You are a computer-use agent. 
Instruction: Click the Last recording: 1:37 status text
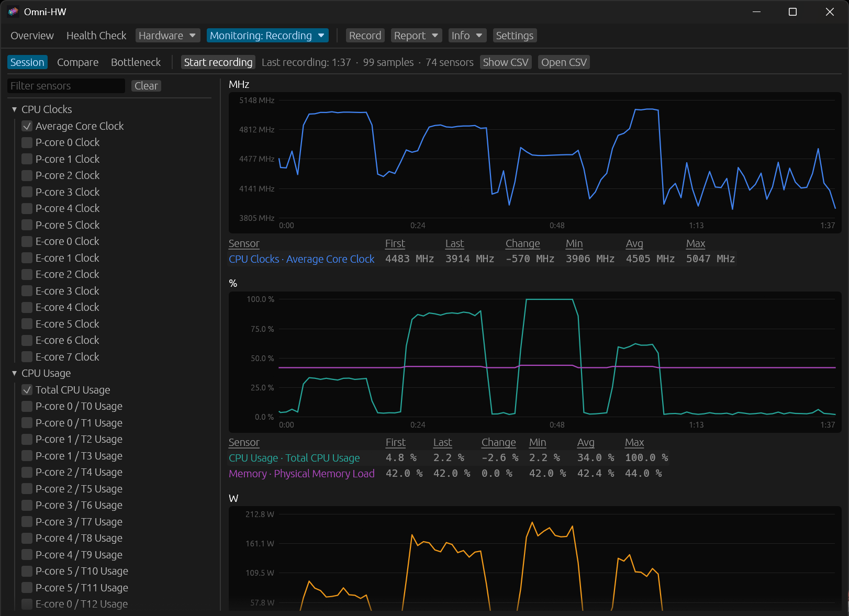tap(306, 62)
